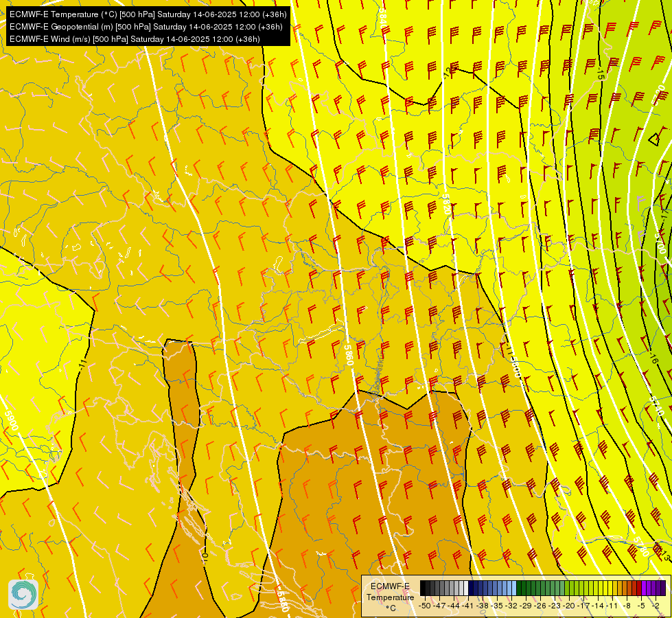This screenshot has height=618, width=672.
Task: Click the legend value -11
Action: [x=612, y=606]
